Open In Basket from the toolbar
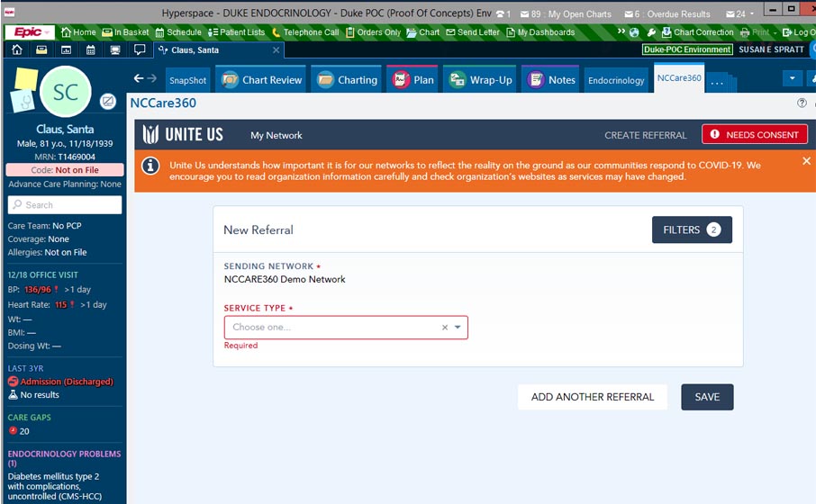This screenshot has height=504, width=816. pyautogui.click(x=125, y=32)
